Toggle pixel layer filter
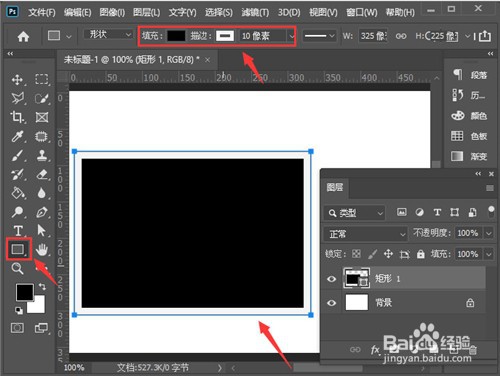 [x=402, y=212]
